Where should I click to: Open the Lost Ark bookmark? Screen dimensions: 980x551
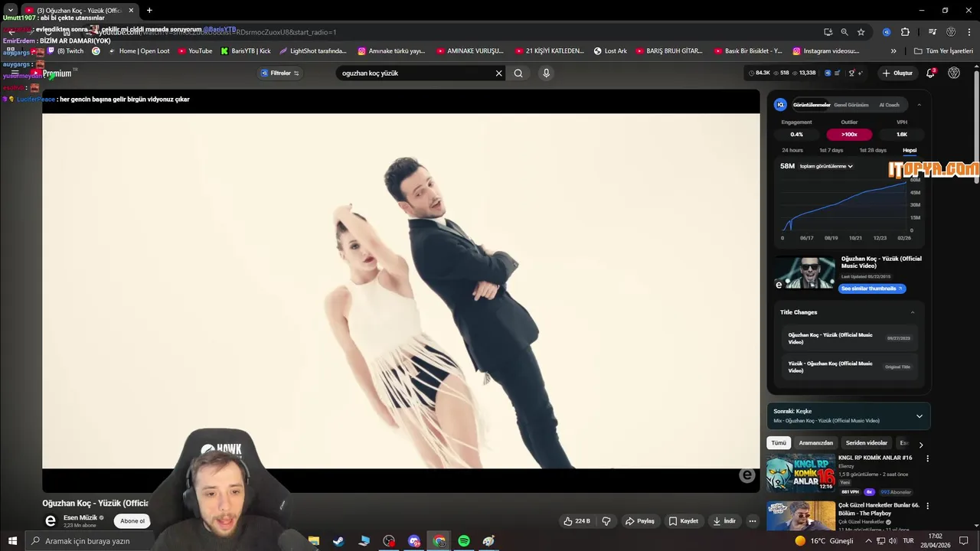[610, 51]
